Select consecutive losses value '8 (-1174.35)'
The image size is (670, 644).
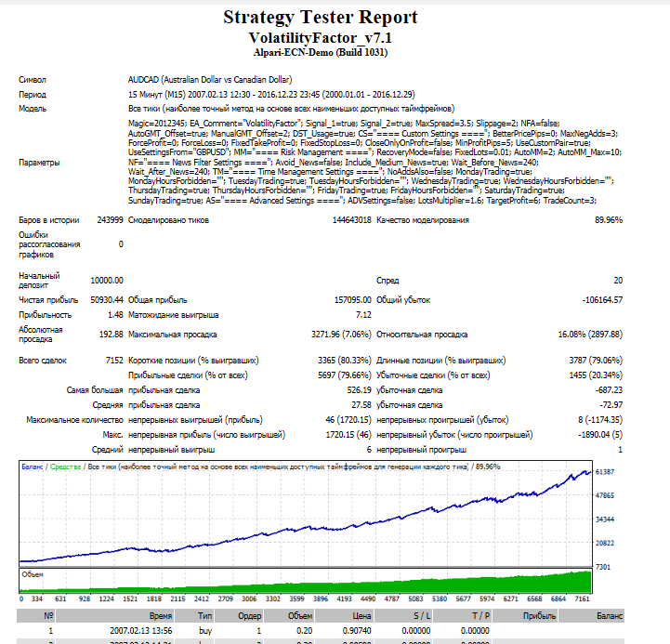click(600, 420)
